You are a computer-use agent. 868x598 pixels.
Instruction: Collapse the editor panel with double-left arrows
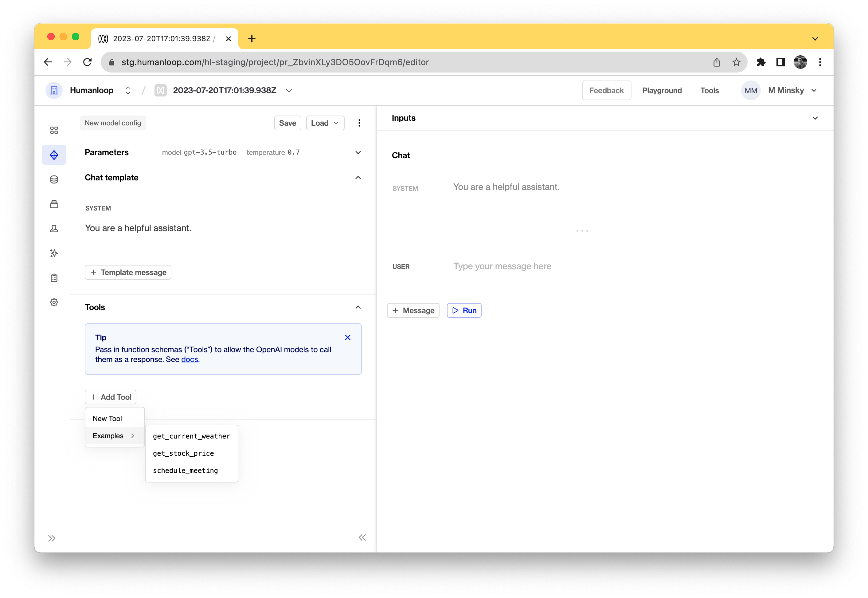point(362,538)
